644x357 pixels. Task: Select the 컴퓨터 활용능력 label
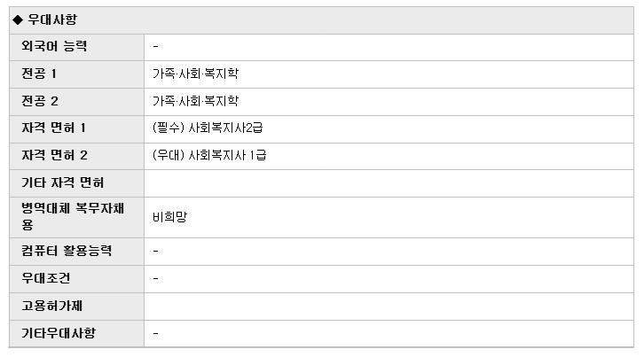pos(67,251)
